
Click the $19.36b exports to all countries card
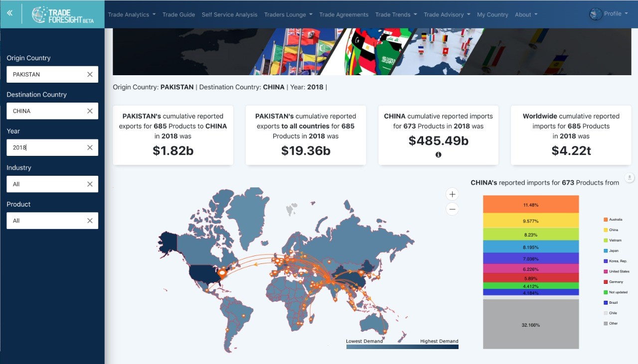point(306,135)
